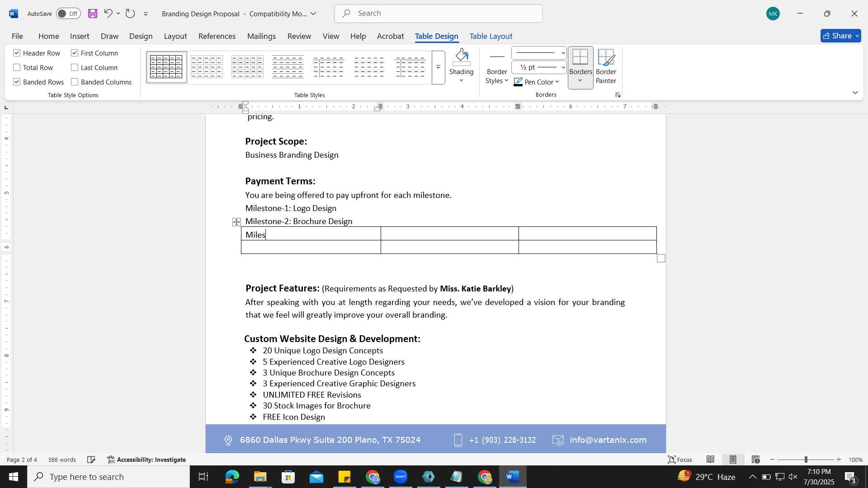The height and width of the screenshot is (488, 868).
Task: Click the Share button
Action: pos(840,36)
